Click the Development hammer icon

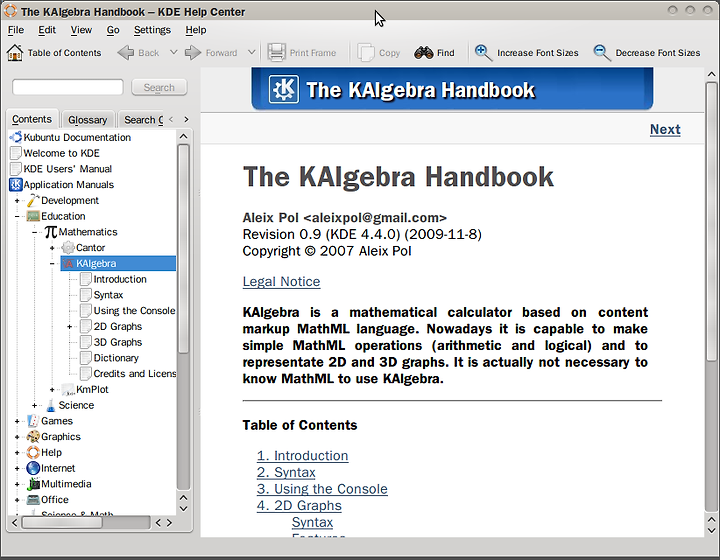[33, 200]
